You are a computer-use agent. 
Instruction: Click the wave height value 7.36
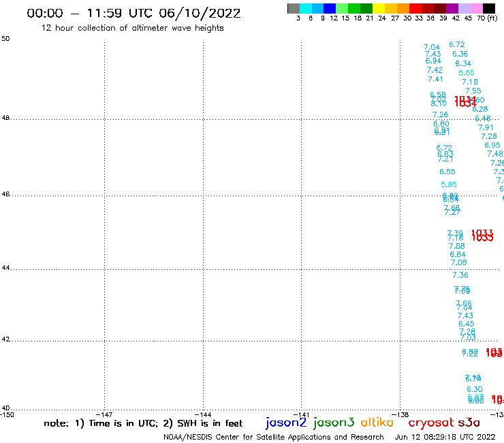tap(460, 275)
